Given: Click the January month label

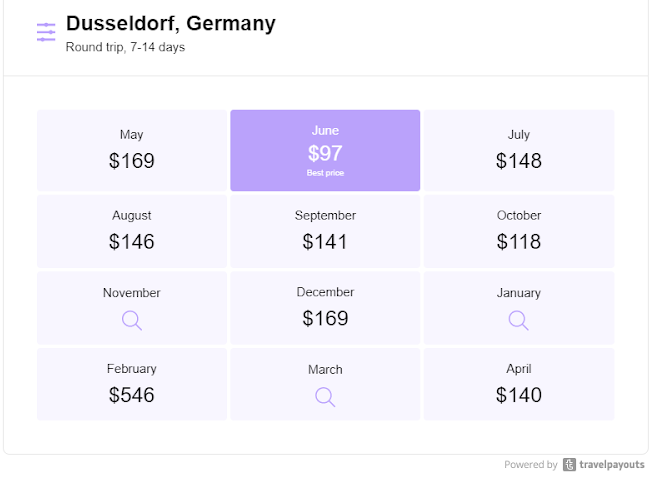Looking at the screenshot, I should click(x=518, y=293).
